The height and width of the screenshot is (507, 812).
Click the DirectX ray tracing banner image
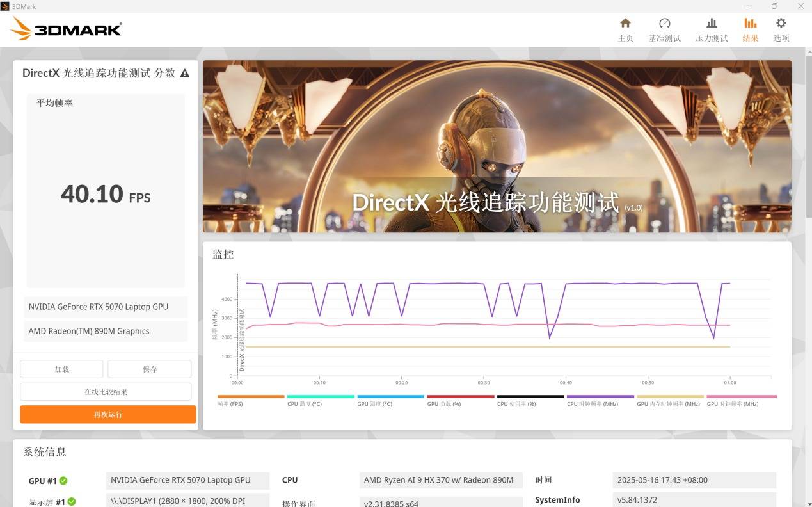coord(497,147)
